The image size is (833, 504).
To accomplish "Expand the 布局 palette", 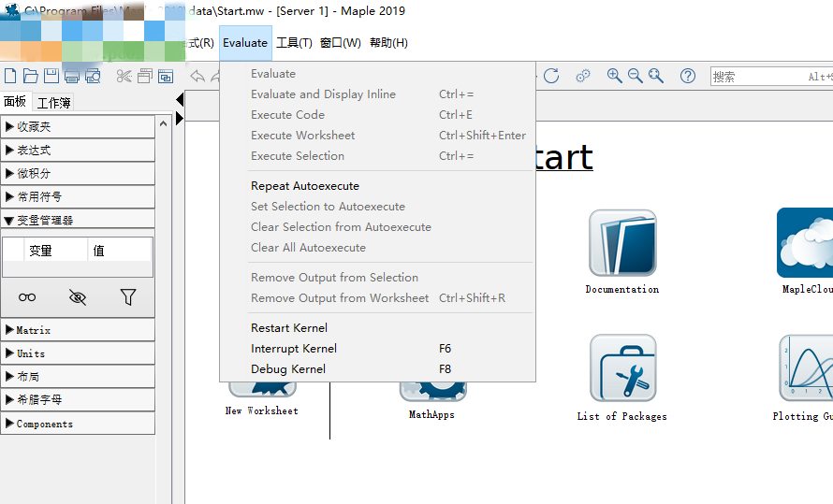I will (78, 377).
